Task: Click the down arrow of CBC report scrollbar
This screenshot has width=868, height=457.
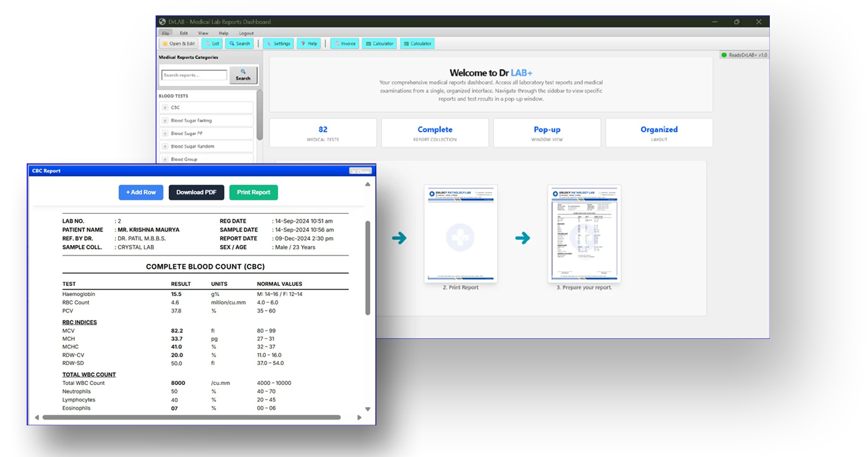Action: tap(368, 409)
